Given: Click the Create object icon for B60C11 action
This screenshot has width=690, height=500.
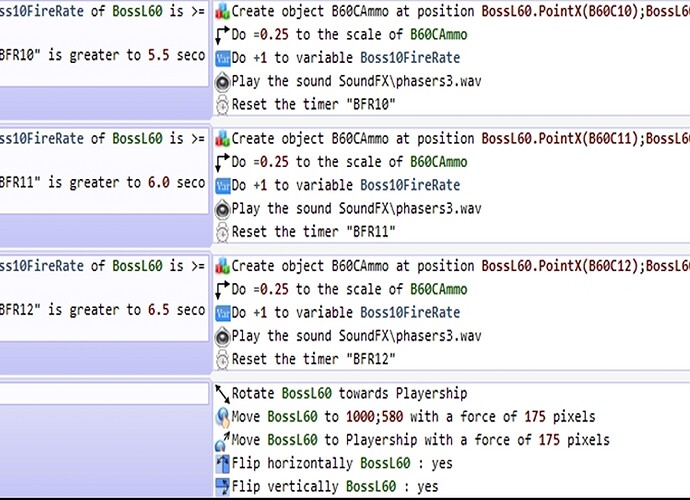Looking at the screenshot, I should coord(223,139).
